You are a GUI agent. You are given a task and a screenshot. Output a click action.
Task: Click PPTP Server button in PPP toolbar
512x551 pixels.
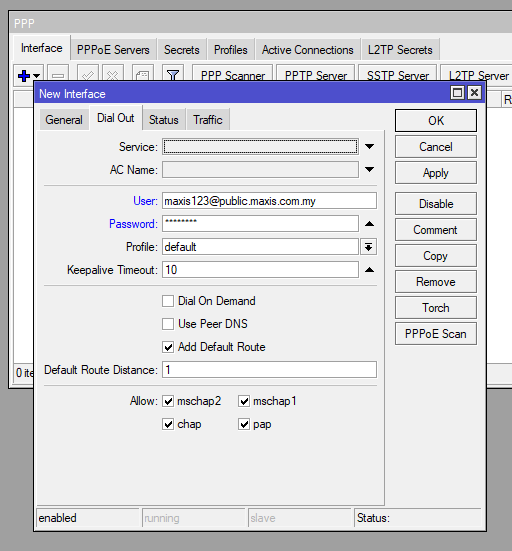[316, 73]
